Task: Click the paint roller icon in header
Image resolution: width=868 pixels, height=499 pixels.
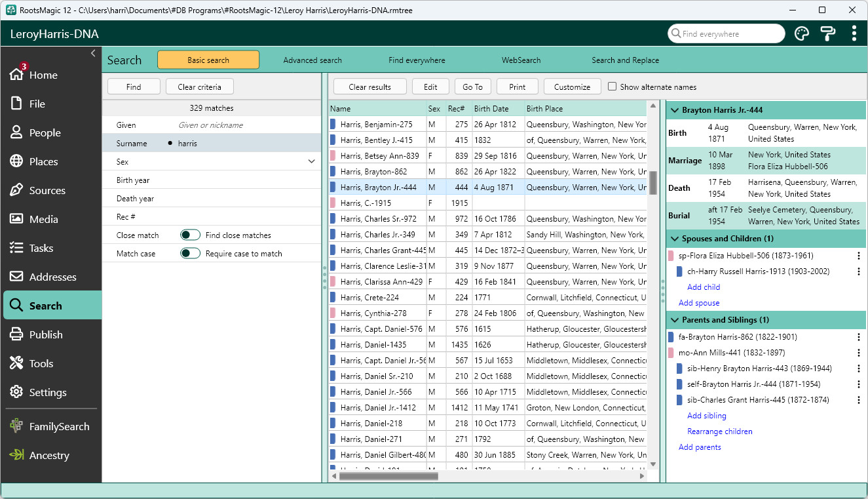Action: [828, 33]
